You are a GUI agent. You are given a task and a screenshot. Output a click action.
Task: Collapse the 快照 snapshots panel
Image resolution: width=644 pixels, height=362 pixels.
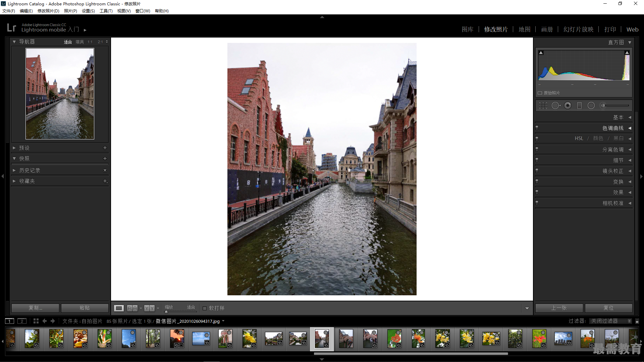click(14, 159)
